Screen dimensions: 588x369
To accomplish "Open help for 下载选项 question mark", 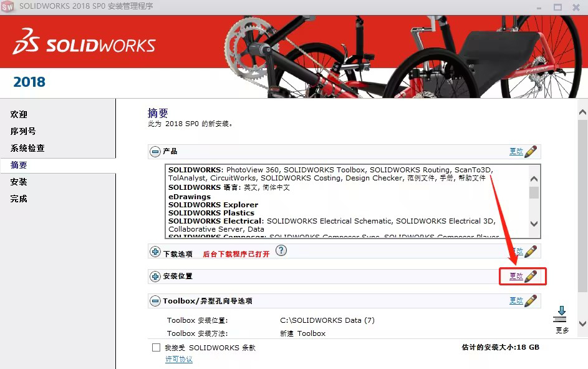I will click(x=281, y=250).
